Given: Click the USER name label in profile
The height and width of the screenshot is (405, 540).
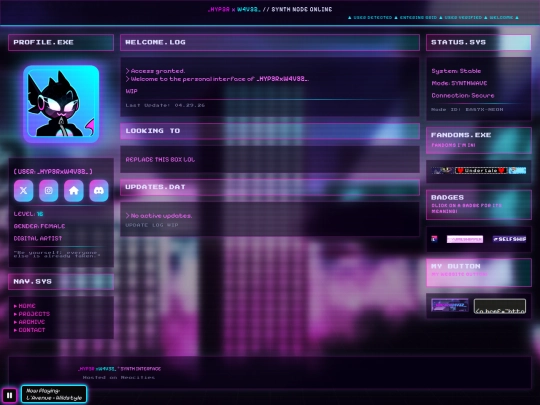Looking at the screenshot, I should pos(53,171).
